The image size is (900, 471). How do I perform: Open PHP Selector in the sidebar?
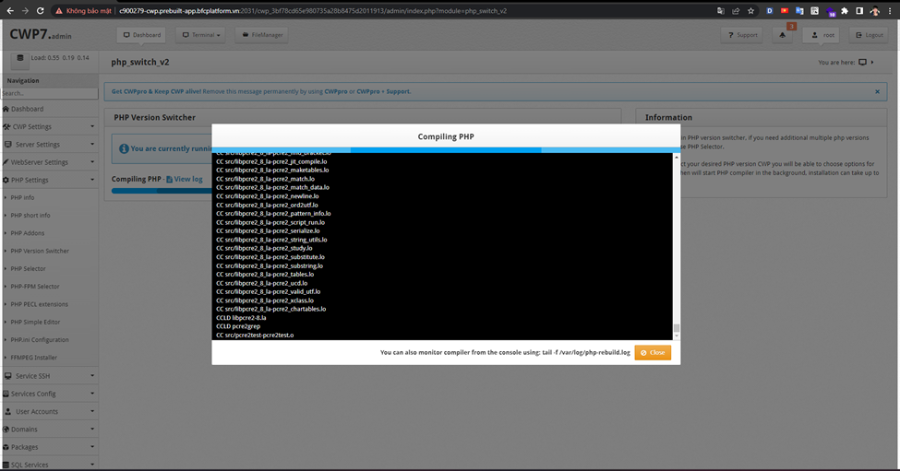28,268
